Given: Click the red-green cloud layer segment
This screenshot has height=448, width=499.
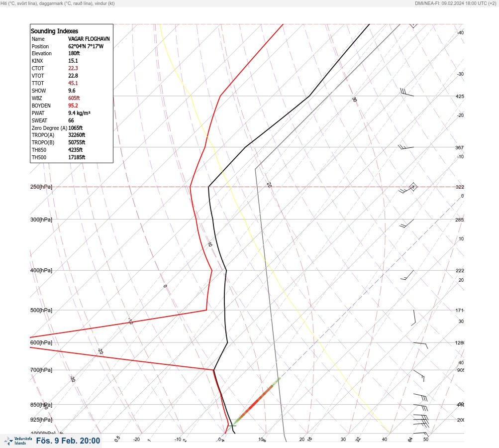Looking at the screenshot, I should tap(257, 401).
